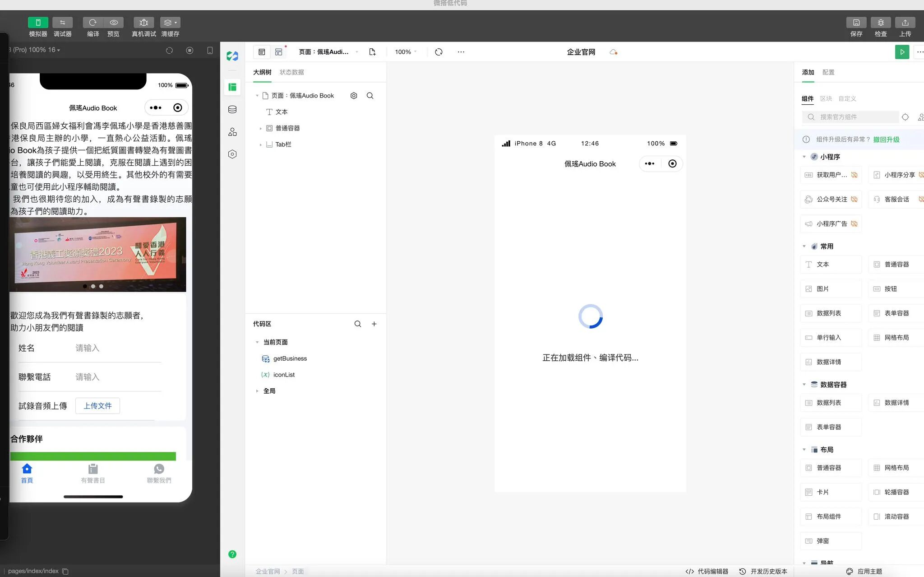
Task: Toggle the 模拟器 simulator panel button
Action: (38, 23)
